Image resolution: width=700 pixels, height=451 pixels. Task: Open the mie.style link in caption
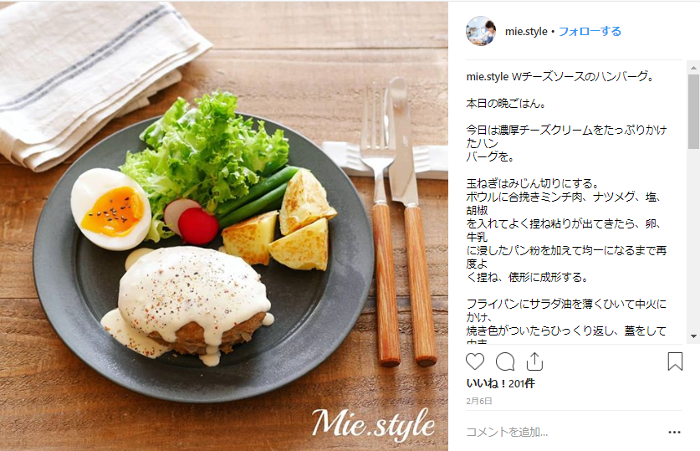pyautogui.click(x=487, y=76)
